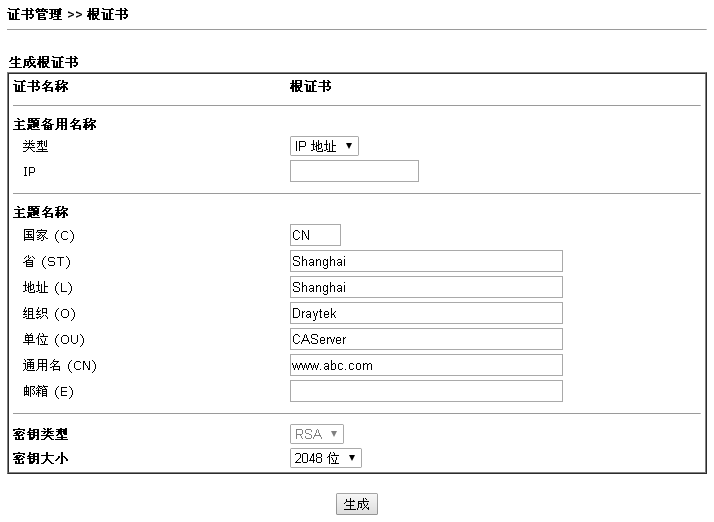Viewport: 714px width, 522px height.
Task: Click the IP label under 类型
Action: tap(29, 171)
